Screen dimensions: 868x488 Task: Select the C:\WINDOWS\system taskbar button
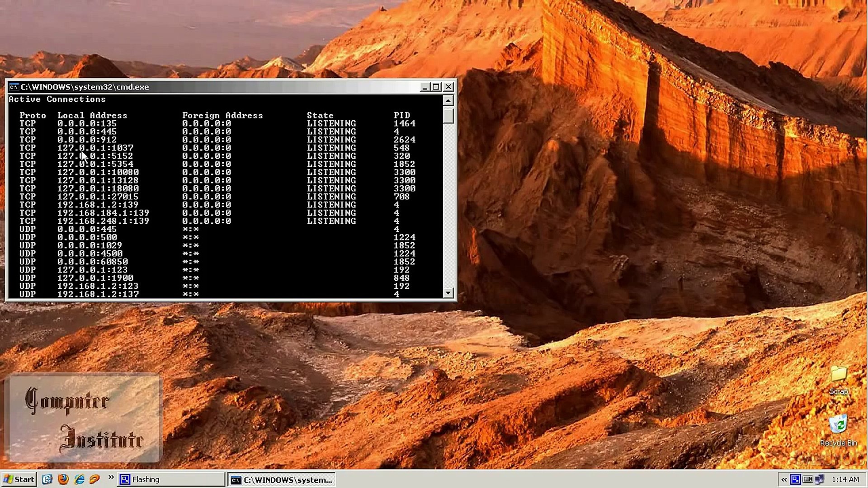coord(282,479)
